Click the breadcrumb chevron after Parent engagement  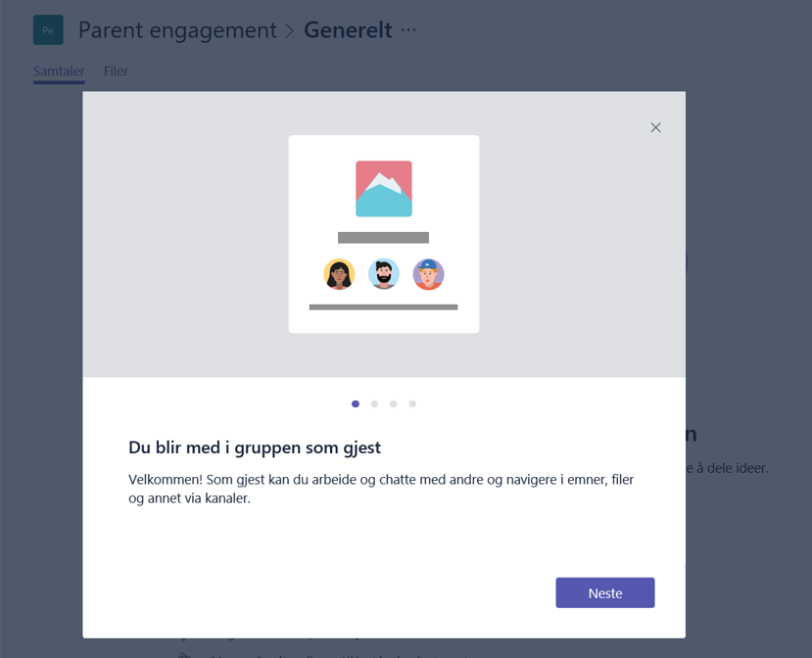pyautogui.click(x=290, y=31)
